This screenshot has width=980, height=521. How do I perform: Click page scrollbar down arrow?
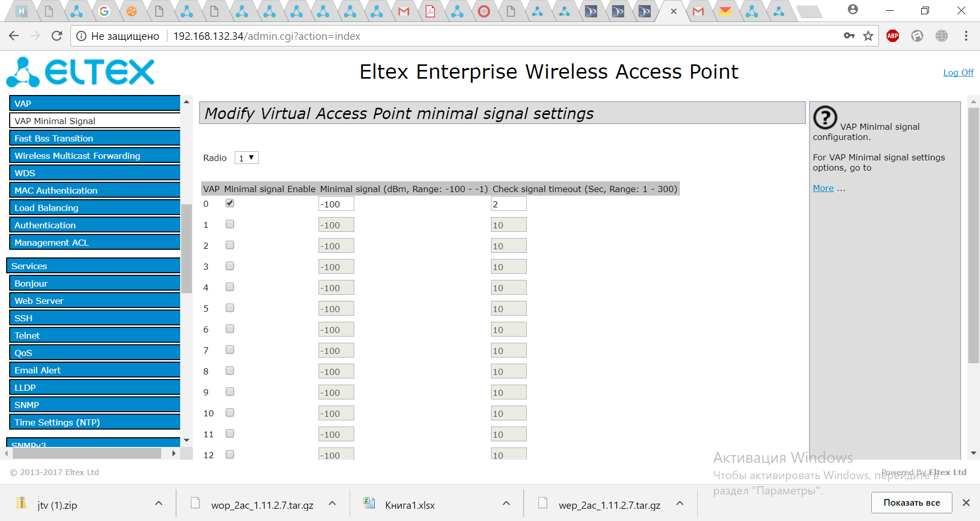tap(973, 453)
